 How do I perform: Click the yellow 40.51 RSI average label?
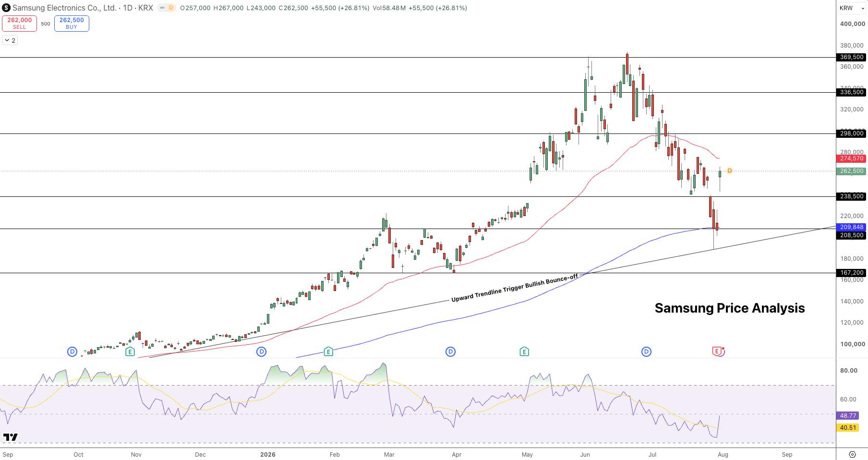848,428
